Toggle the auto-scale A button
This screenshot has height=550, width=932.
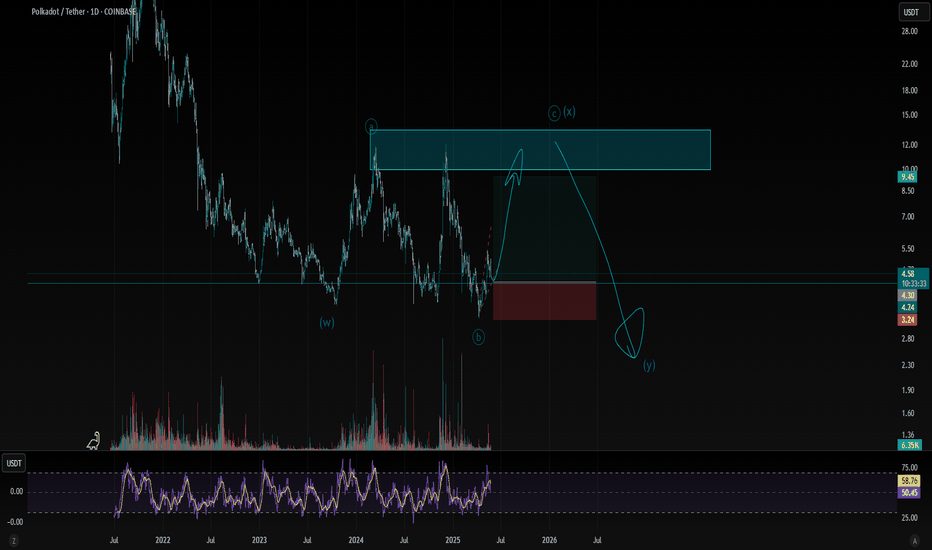pyautogui.click(x=915, y=540)
